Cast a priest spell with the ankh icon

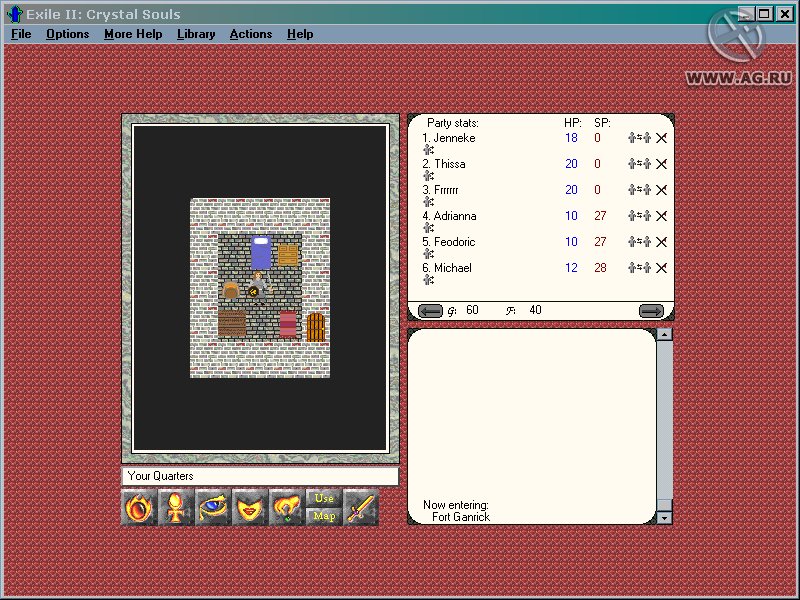point(176,507)
